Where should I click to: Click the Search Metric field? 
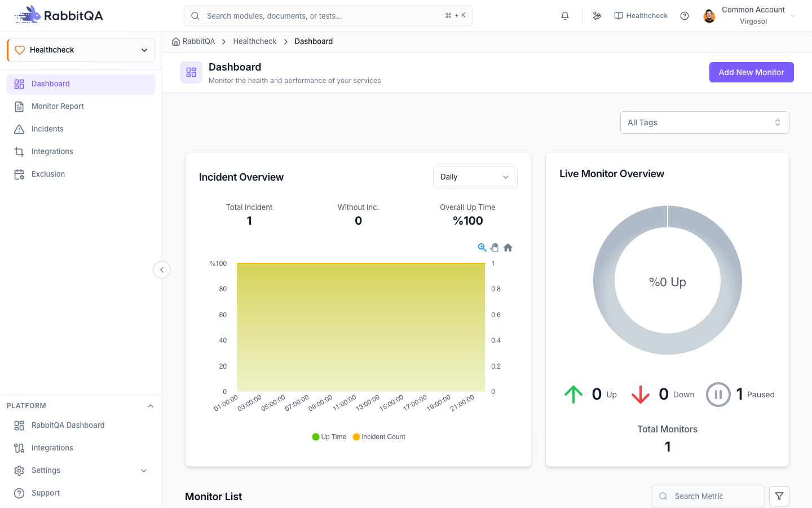[x=708, y=496]
